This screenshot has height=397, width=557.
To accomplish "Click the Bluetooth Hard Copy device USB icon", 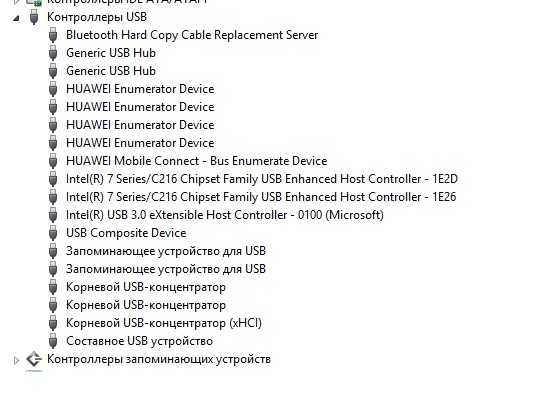I will (x=53, y=35).
